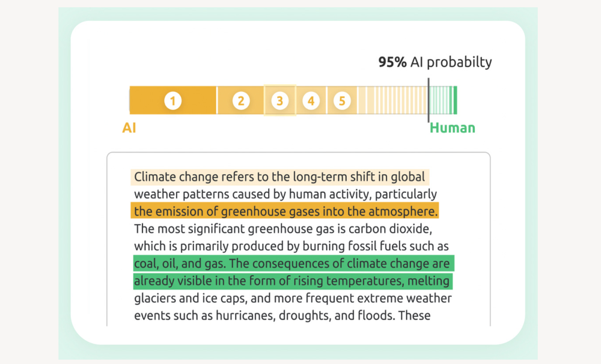601x364 pixels.
Task: Select segment 5 on the AI probability scale
Action: (x=341, y=100)
